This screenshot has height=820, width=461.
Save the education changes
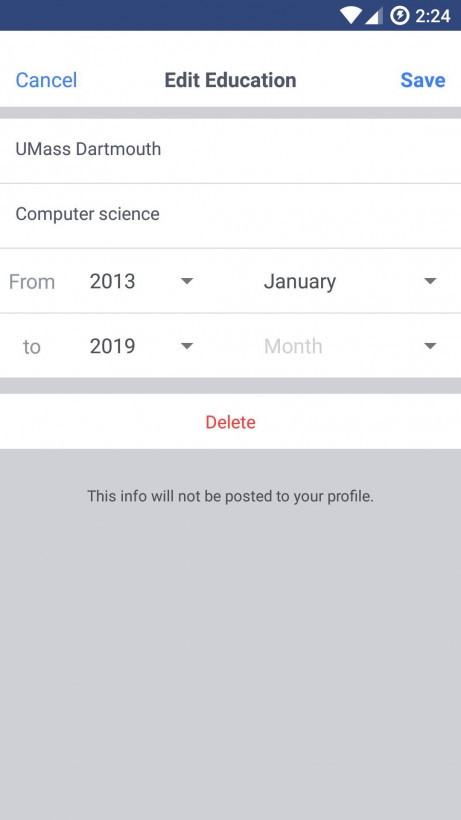click(x=423, y=80)
